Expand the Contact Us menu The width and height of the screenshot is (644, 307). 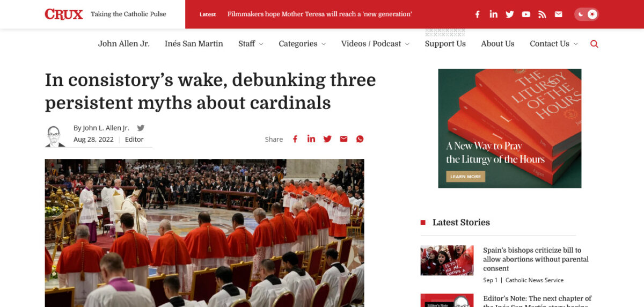pyautogui.click(x=554, y=44)
